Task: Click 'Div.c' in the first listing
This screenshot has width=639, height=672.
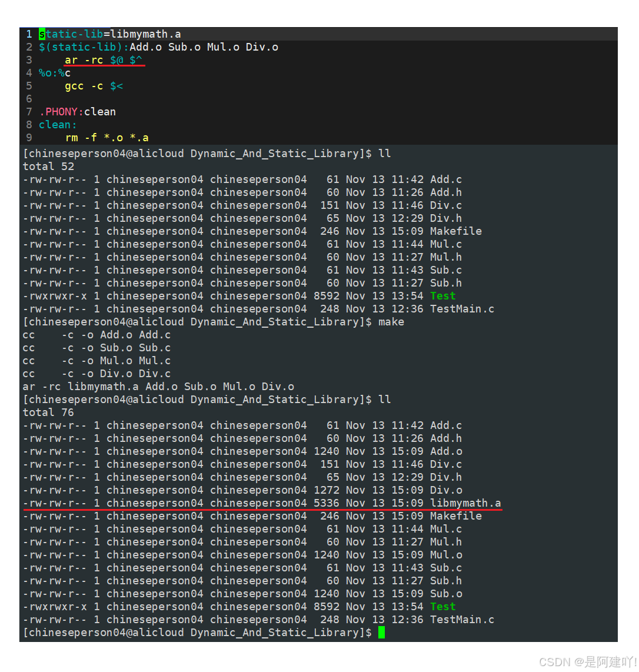Action: [x=446, y=205]
